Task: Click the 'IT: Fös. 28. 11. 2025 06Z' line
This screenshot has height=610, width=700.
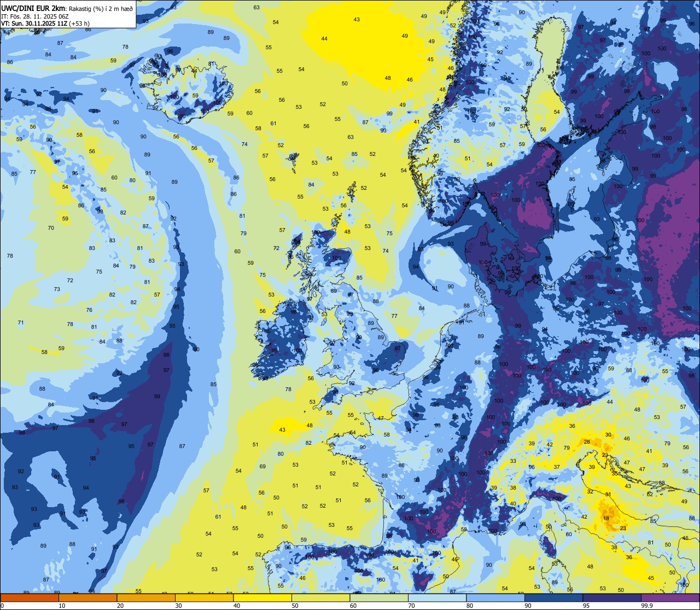Action: coord(34,16)
